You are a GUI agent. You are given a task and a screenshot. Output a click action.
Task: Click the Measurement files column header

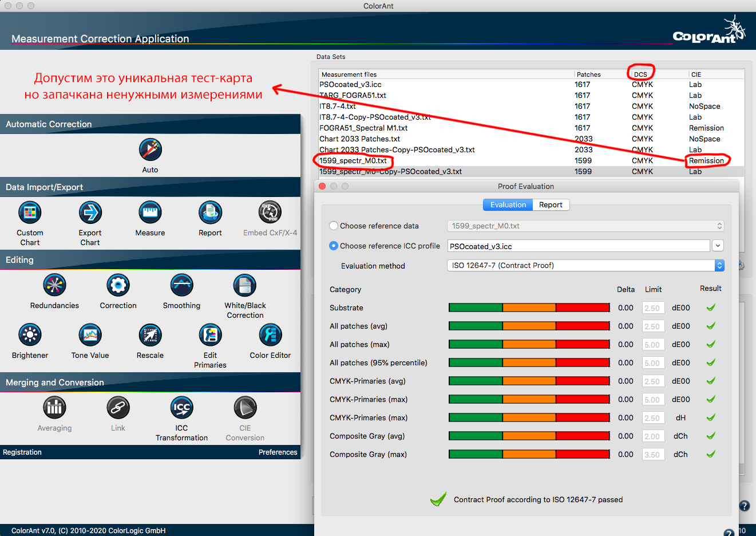click(x=446, y=74)
